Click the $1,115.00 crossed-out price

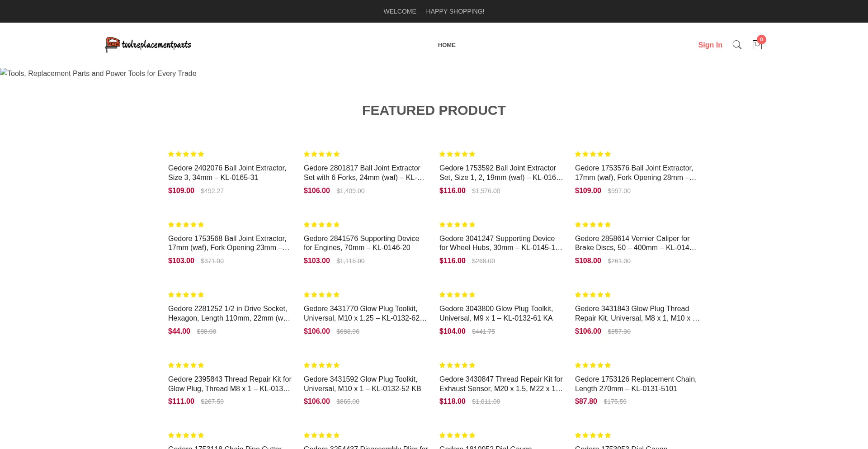350,261
